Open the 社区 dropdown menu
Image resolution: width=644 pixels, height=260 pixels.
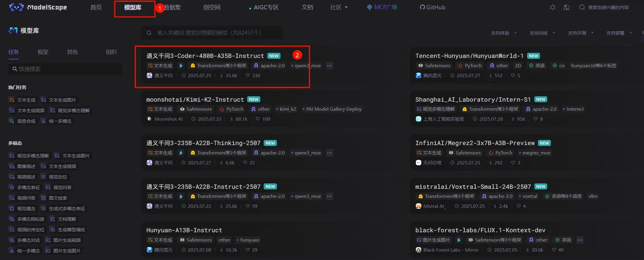click(x=339, y=7)
